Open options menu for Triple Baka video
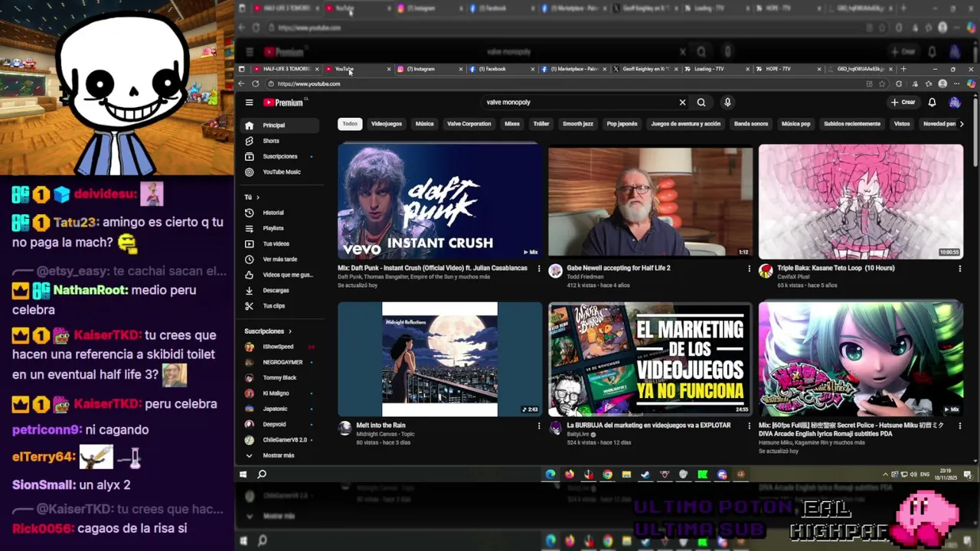 click(x=959, y=269)
